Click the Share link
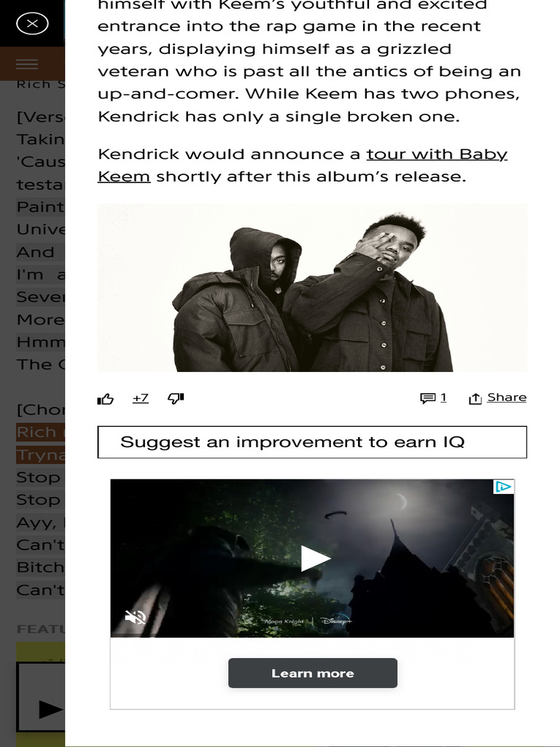560x747 pixels. [507, 398]
